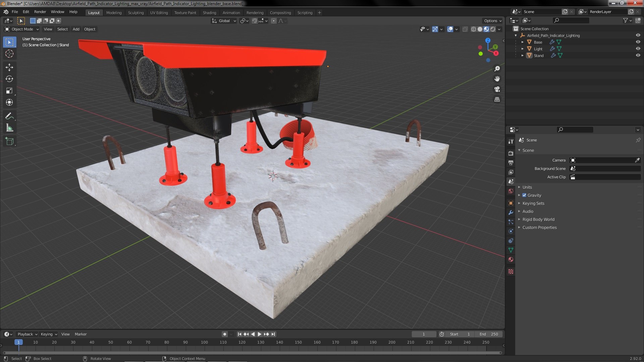Open the Material properties tab
This screenshot has width=644, height=362.
[511, 259]
